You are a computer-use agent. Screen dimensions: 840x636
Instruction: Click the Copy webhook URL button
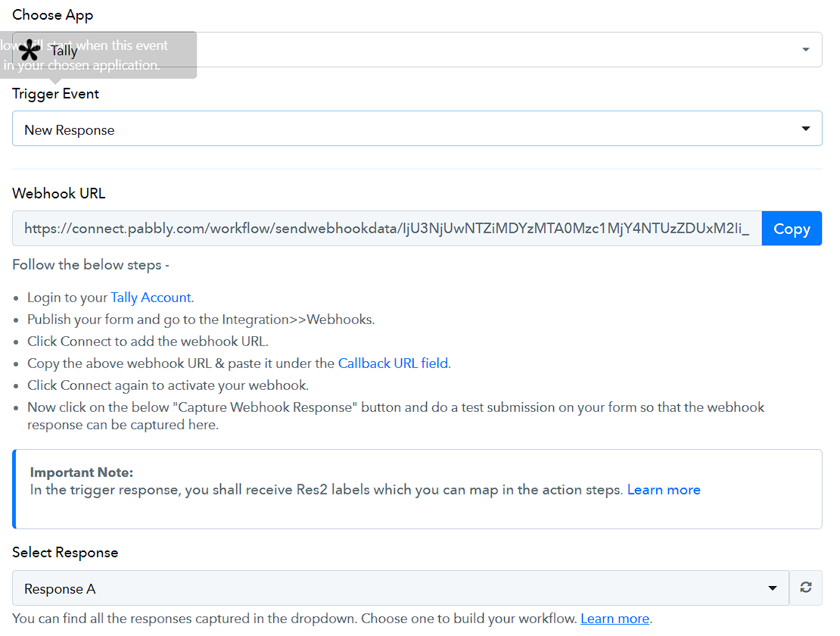[x=792, y=228]
